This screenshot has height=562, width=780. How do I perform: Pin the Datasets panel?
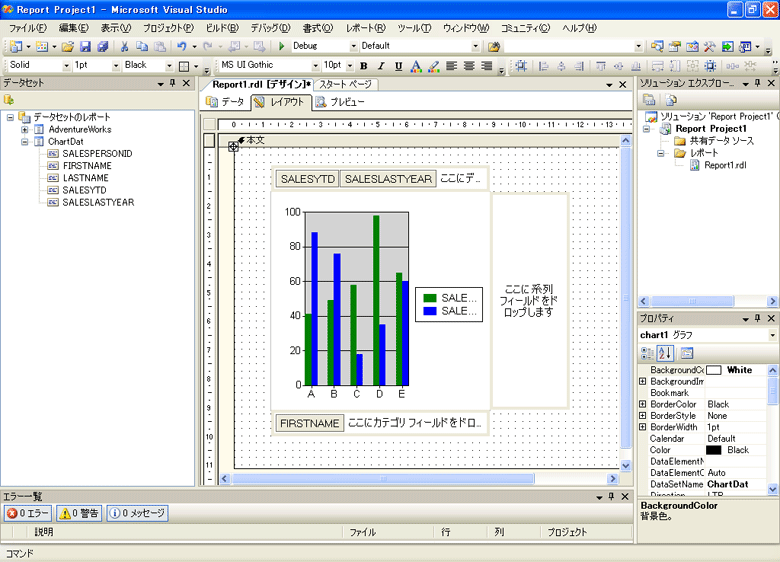coord(173,83)
